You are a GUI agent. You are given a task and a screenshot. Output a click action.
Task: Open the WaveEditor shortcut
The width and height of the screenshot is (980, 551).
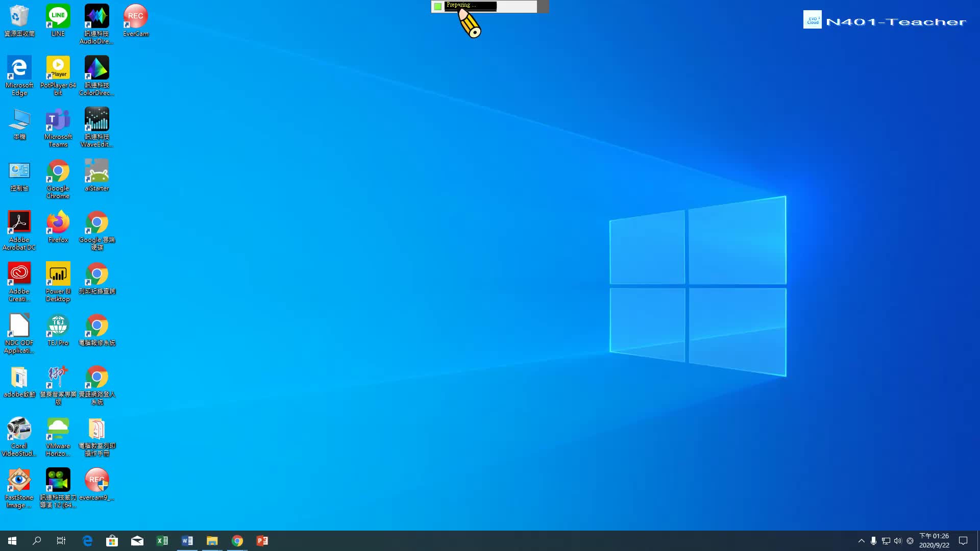click(96, 127)
